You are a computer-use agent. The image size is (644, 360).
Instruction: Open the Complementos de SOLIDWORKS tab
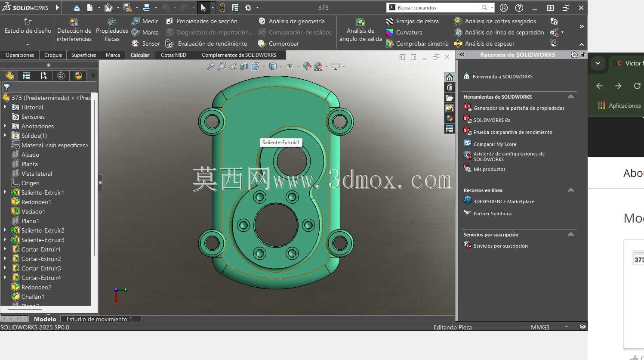[x=239, y=55]
